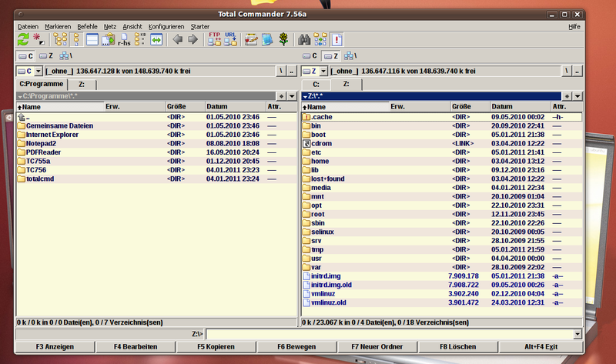Select drive Z button in left panel
The height and width of the screenshot is (364, 616).
pyautogui.click(x=46, y=56)
